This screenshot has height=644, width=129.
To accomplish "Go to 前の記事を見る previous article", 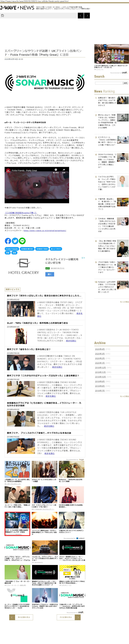I will (21, 617).
